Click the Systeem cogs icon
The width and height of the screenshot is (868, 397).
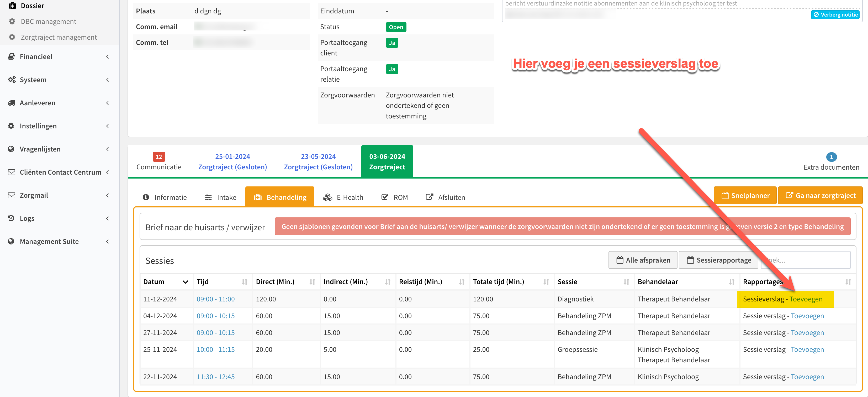[12, 80]
